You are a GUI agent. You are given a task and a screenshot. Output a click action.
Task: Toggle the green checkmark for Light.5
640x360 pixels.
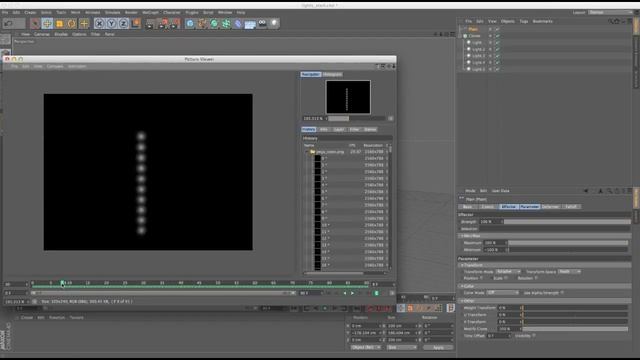(497, 69)
